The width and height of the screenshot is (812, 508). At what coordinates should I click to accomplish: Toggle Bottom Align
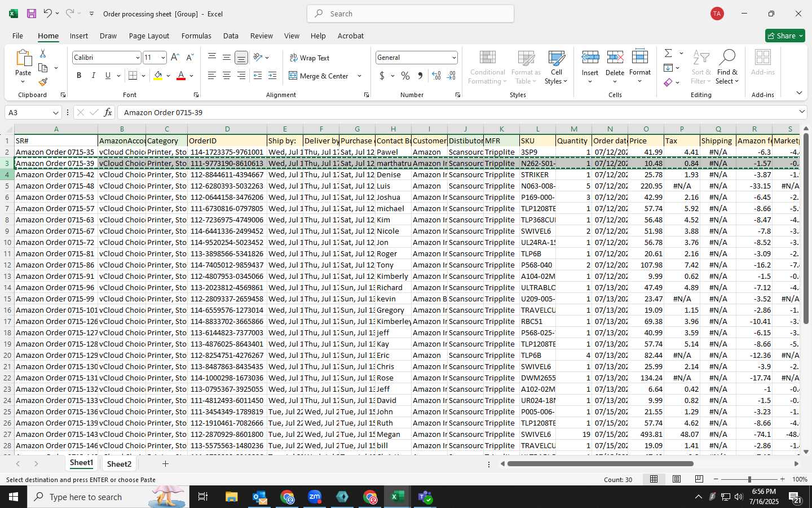pyautogui.click(x=241, y=58)
